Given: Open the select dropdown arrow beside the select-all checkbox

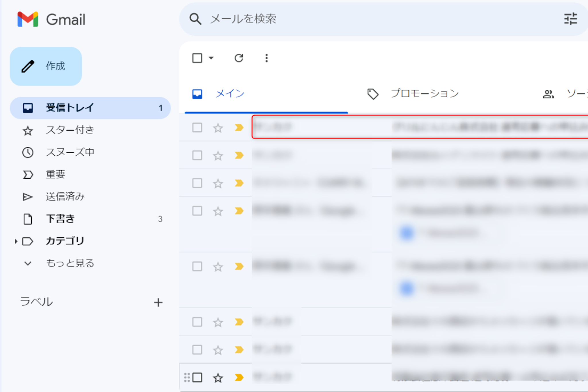Looking at the screenshot, I should 211,58.
